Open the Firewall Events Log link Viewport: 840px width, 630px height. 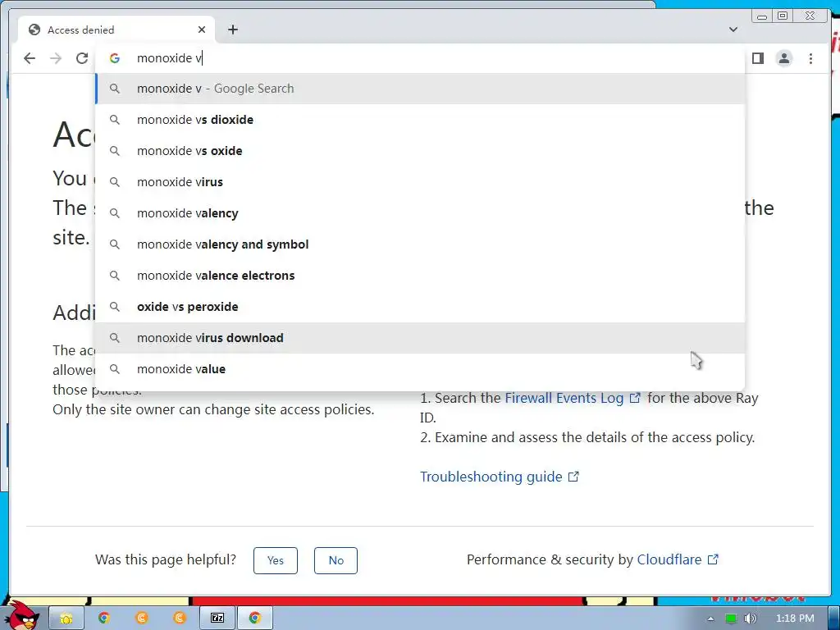[572, 398]
